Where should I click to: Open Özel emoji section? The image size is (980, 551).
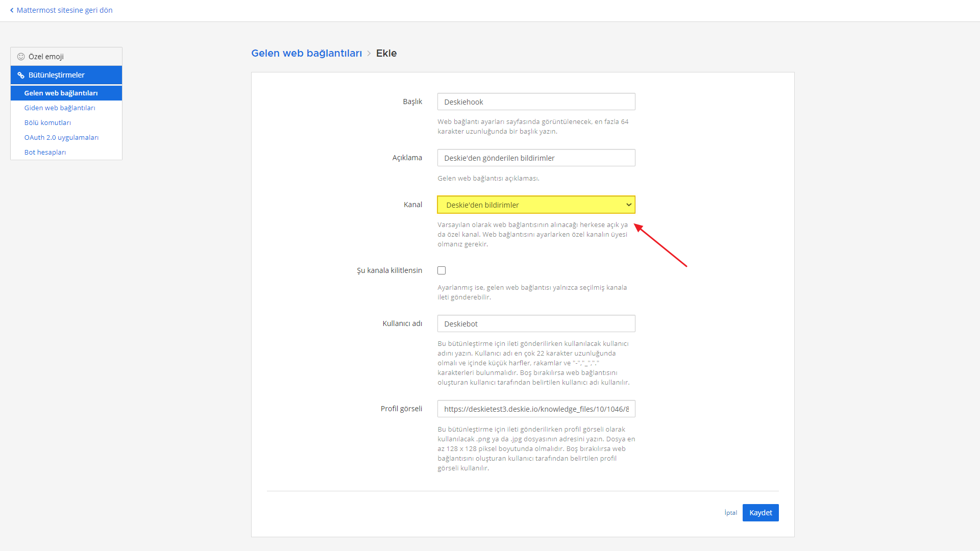click(66, 57)
